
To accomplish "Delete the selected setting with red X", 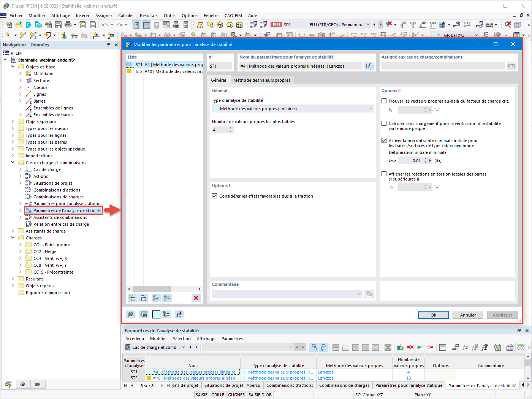I will [196, 298].
